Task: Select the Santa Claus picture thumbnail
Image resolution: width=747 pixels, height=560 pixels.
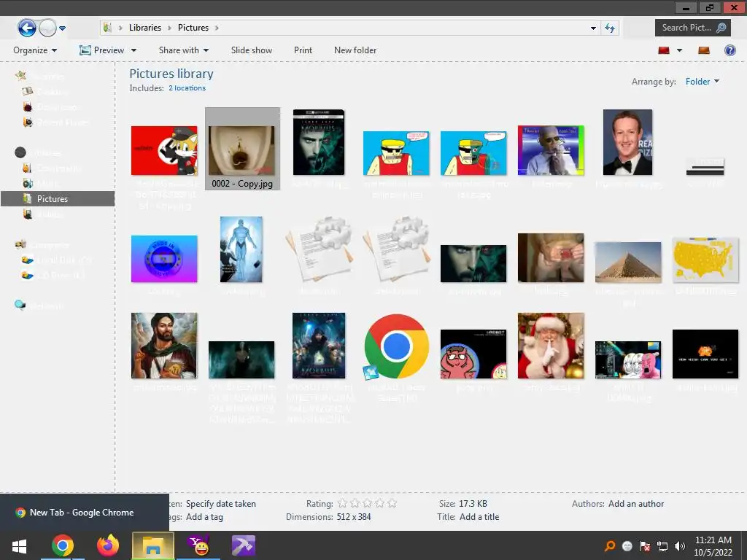Action: (551, 346)
